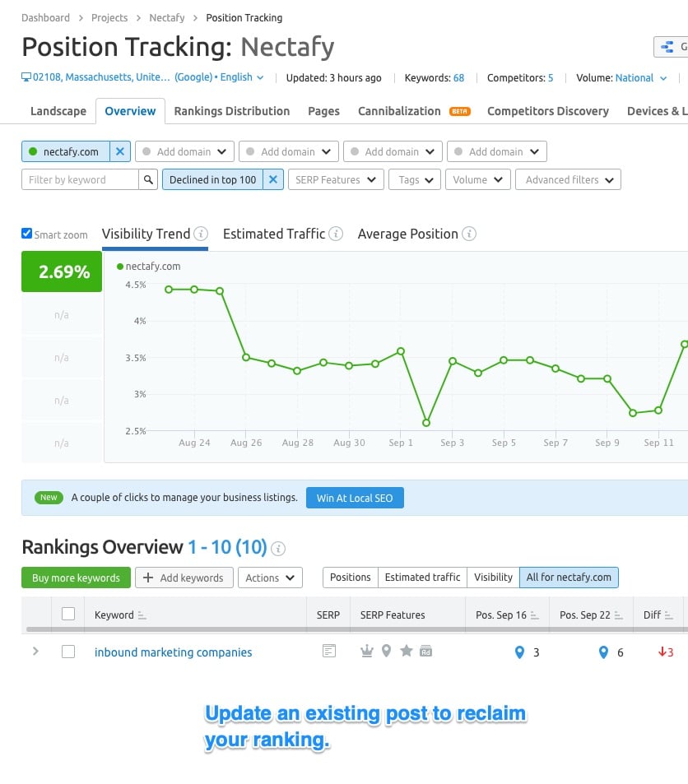Open the Advanced filters dropdown

568,179
